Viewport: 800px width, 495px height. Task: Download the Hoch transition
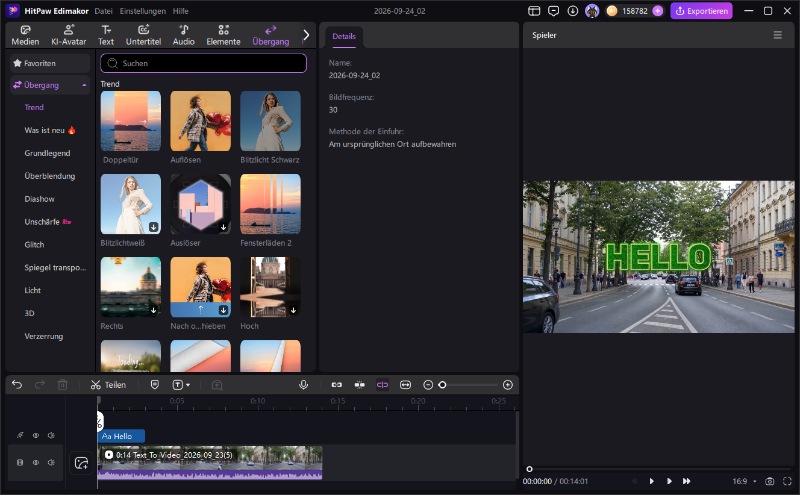[x=293, y=310]
